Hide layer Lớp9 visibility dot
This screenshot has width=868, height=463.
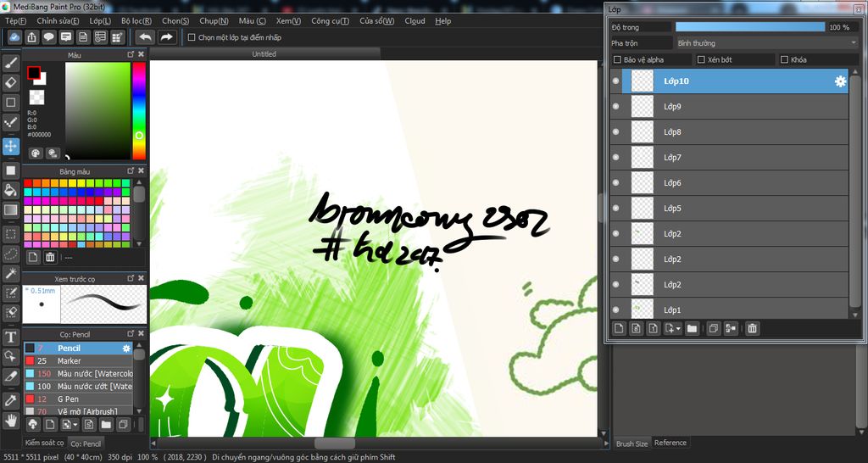tap(615, 107)
